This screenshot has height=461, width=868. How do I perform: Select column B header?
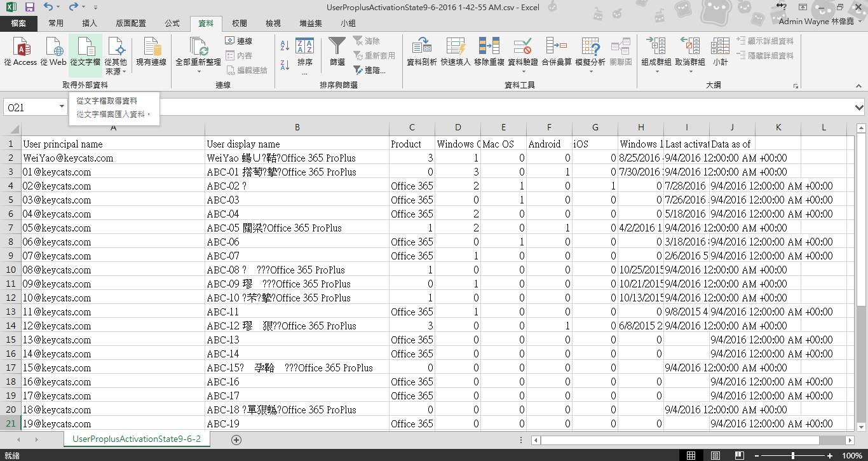pos(297,128)
